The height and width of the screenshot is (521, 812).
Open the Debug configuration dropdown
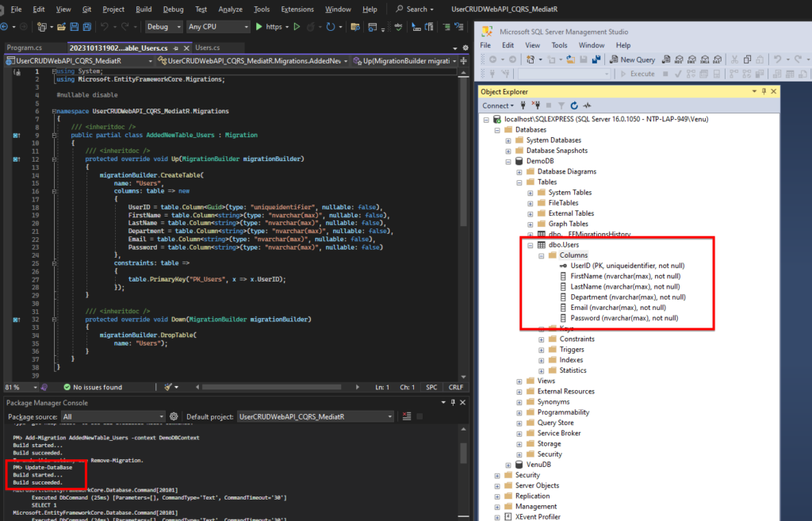(163, 26)
